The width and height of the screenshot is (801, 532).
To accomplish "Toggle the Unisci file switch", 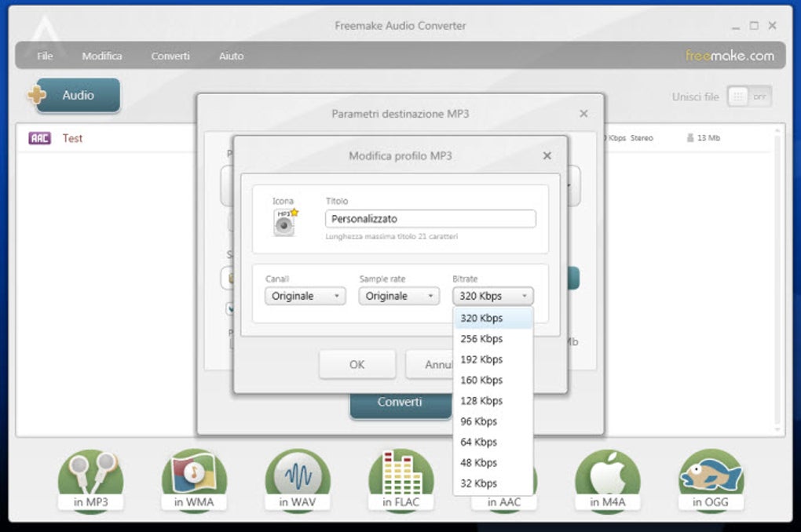I will 749,97.
